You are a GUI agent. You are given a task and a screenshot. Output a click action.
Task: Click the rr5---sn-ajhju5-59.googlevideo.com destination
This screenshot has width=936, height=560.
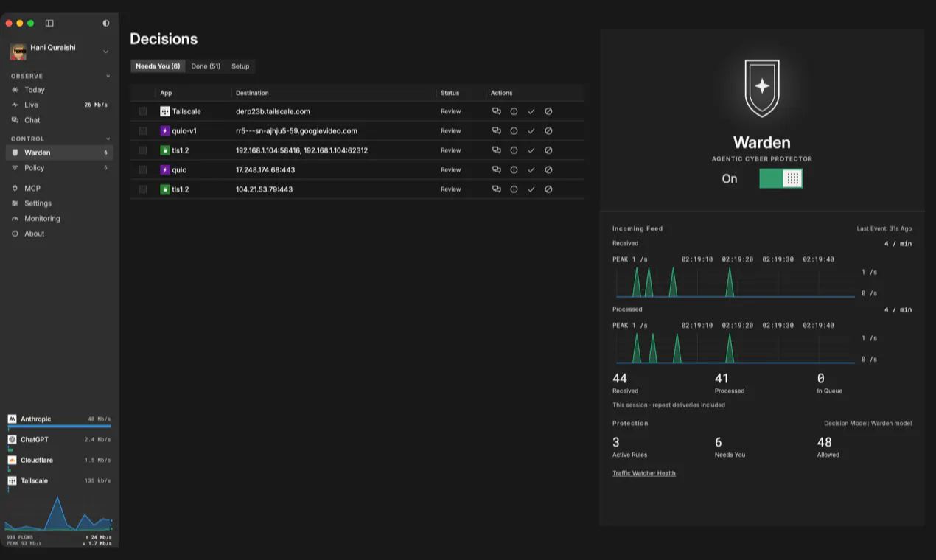(x=296, y=130)
